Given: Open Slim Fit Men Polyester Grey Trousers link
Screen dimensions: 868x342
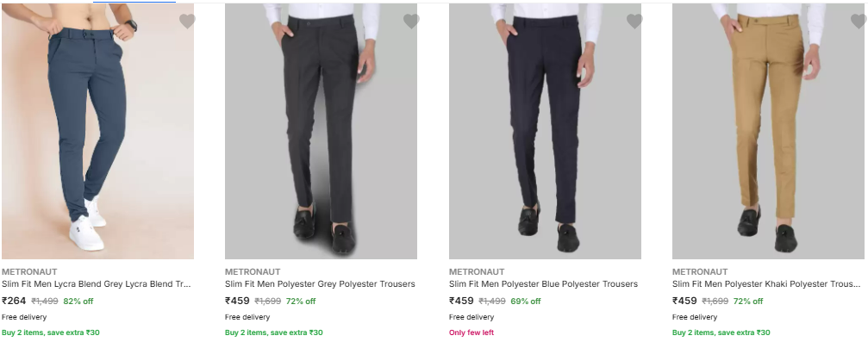Looking at the screenshot, I should pyautogui.click(x=320, y=284).
